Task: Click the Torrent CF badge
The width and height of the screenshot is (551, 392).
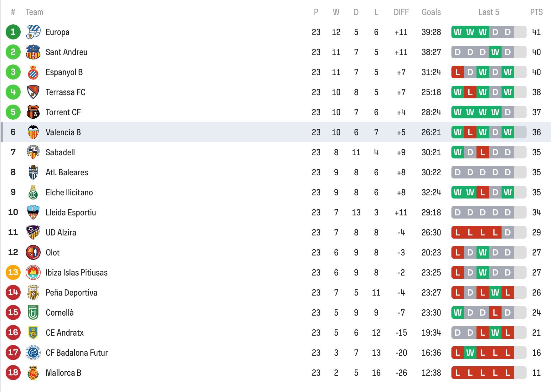Action: coord(33,112)
